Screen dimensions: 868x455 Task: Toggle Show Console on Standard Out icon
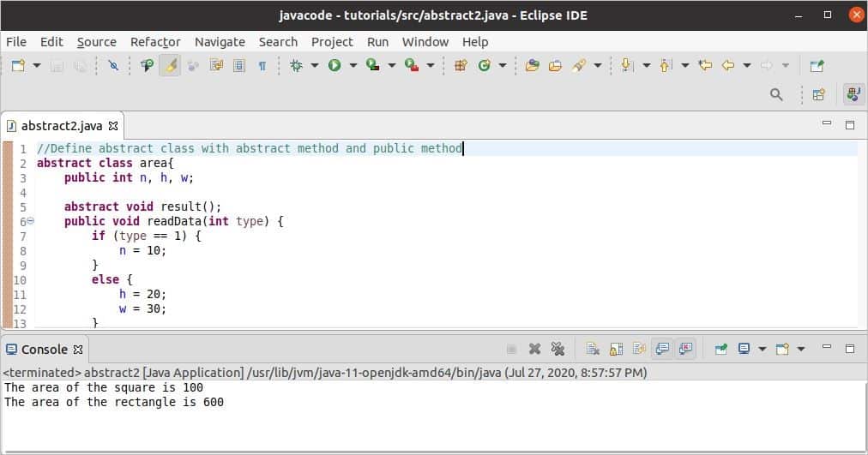coord(662,349)
